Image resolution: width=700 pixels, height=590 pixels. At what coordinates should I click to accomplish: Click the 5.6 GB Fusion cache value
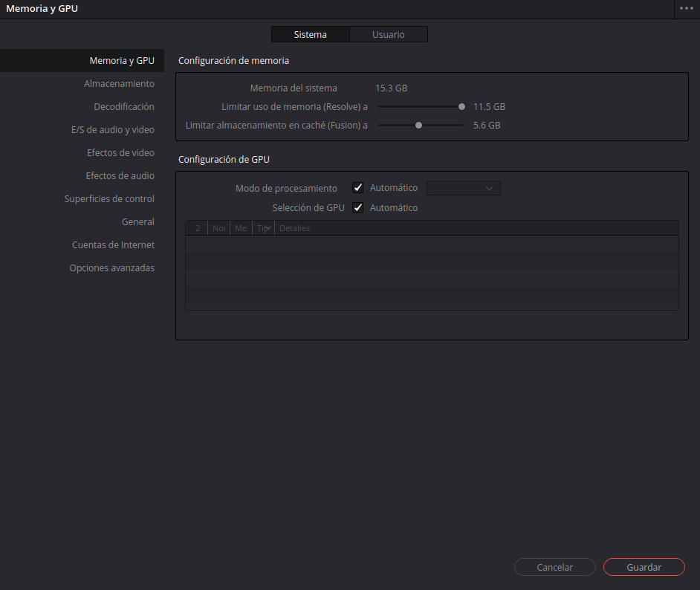[x=487, y=126]
